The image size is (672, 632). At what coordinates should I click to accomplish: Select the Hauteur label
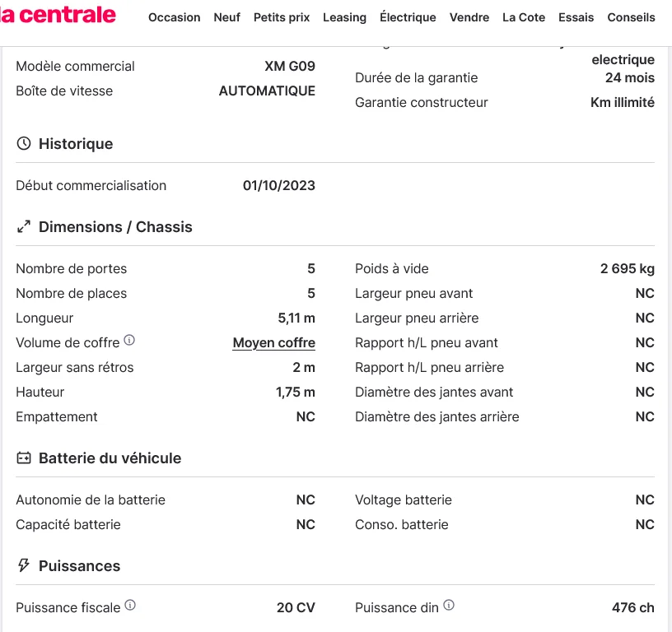[x=40, y=393]
